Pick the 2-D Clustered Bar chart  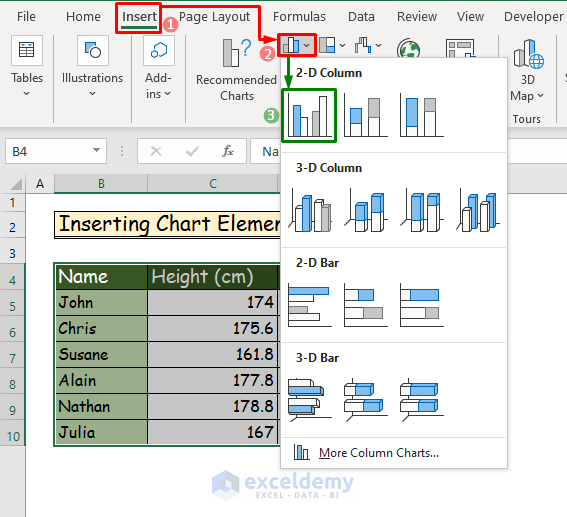(x=309, y=305)
